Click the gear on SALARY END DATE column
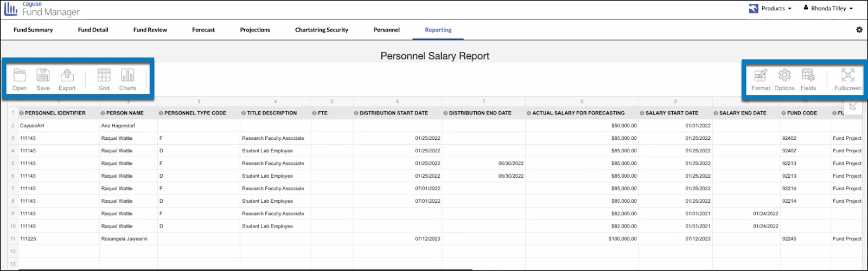Viewport: 868px width, 271px height. (x=716, y=113)
